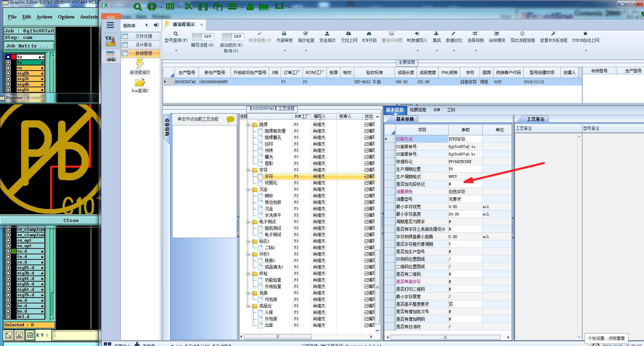Toggle checkbox of layer ss.d in Graphic Editor
This screenshot has width=644, height=346.
click(x=8, y=300)
